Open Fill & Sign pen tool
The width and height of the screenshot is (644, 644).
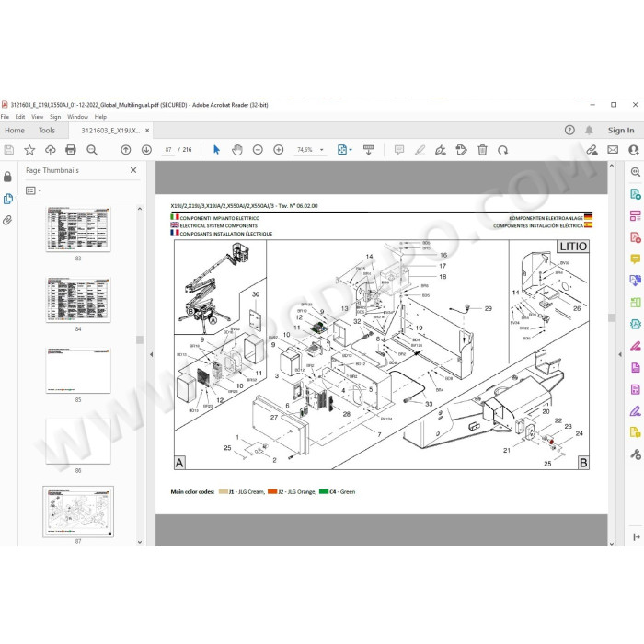pyautogui.click(x=636, y=410)
